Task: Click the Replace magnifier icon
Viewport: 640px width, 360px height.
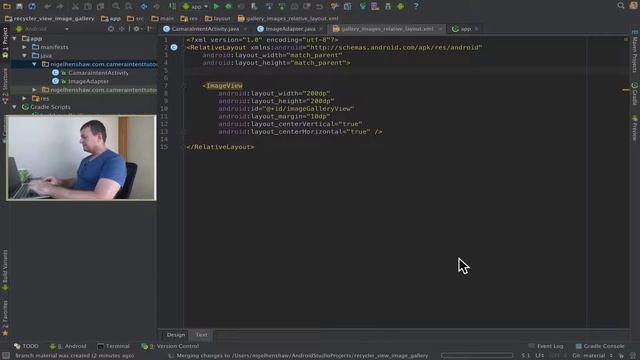Action: tap(128, 7)
